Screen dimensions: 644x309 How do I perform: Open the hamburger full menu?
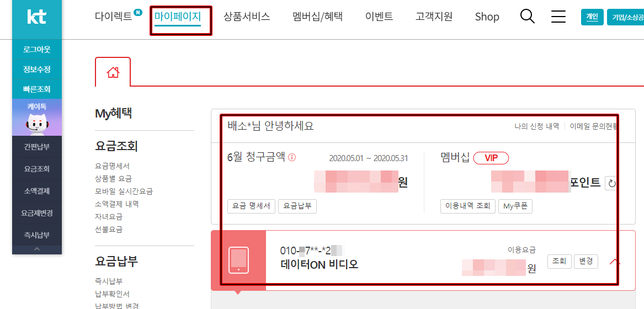pyautogui.click(x=558, y=17)
